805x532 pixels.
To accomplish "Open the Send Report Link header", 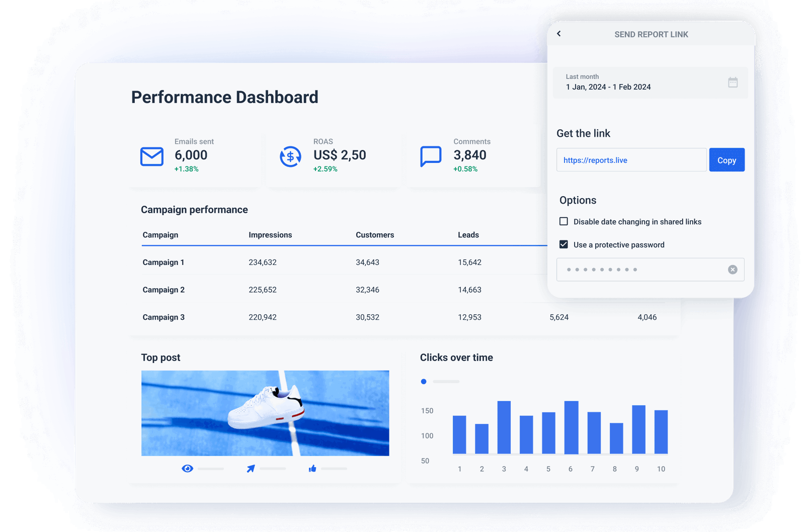I will click(651, 34).
